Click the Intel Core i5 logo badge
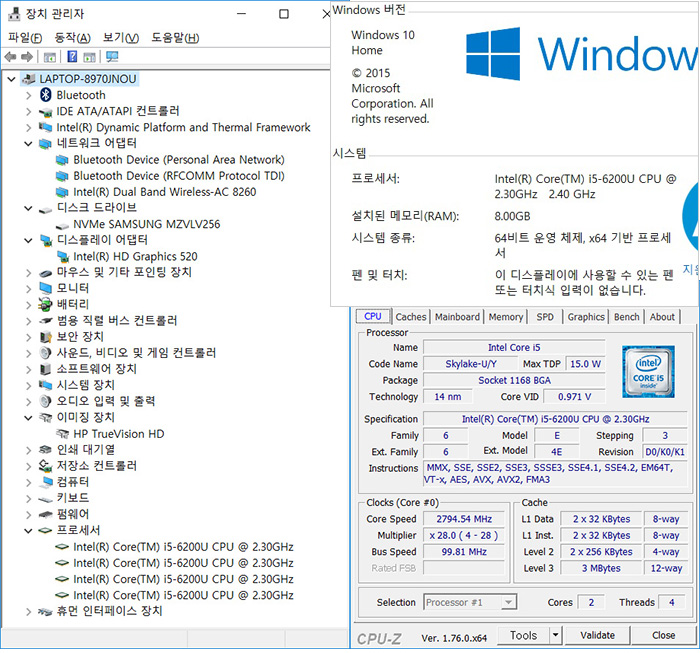700x653 pixels. (x=648, y=372)
